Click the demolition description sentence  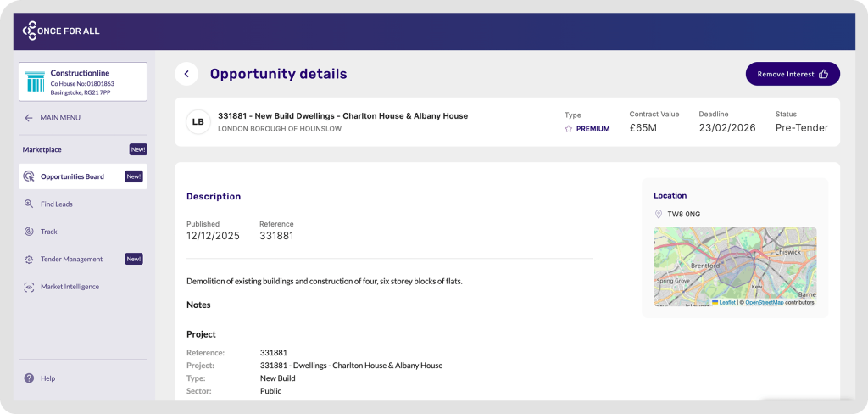(325, 281)
